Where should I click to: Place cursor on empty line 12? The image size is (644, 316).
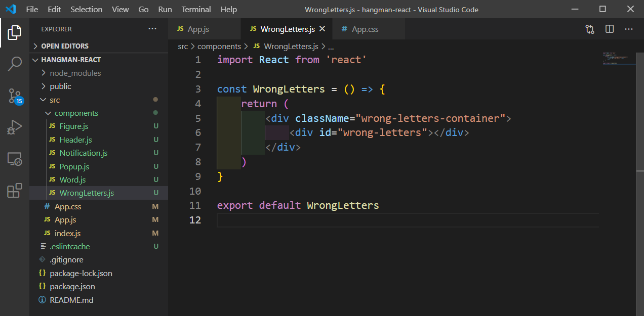coord(408,220)
